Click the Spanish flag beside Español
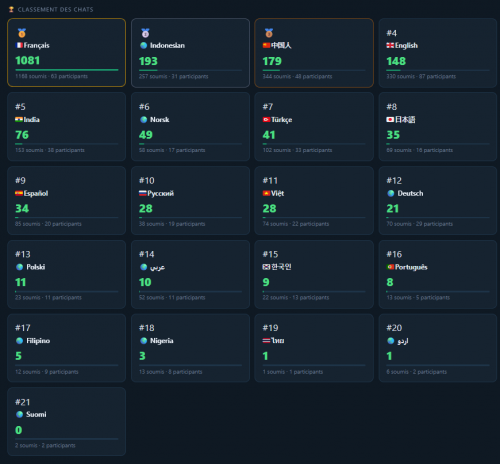Screen dimensions: 500x464 (x=19, y=193)
